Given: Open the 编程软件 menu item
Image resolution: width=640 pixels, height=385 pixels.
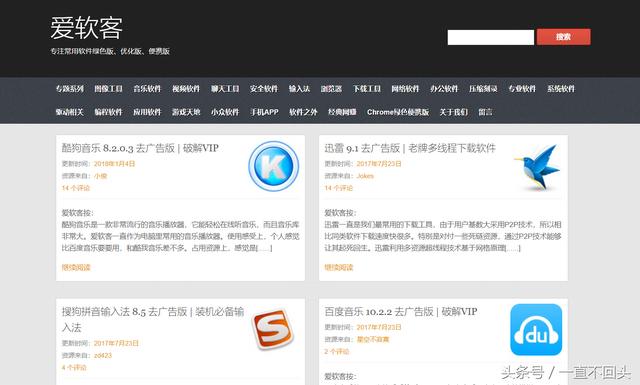Looking at the screenshot, I should 109,112.
